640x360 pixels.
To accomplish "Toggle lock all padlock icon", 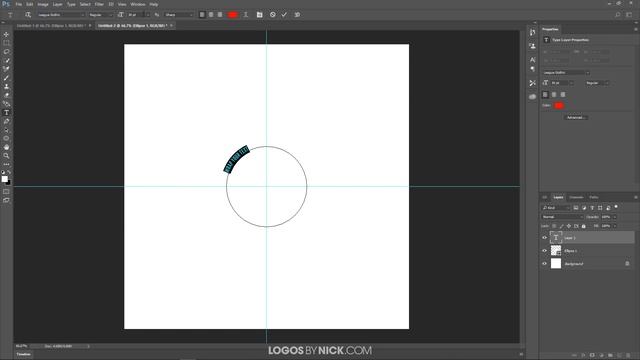I will click(583, 226).
